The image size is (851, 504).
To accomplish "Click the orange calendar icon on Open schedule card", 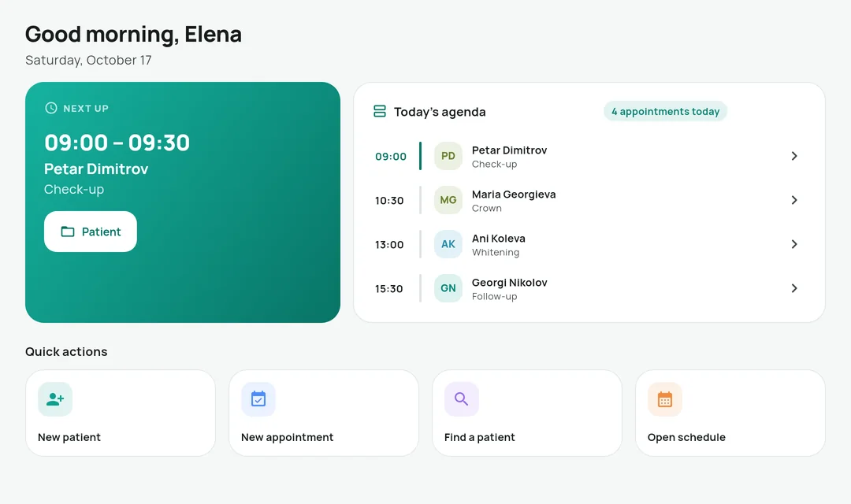I will pyautogui.click(x=665, y=399).
